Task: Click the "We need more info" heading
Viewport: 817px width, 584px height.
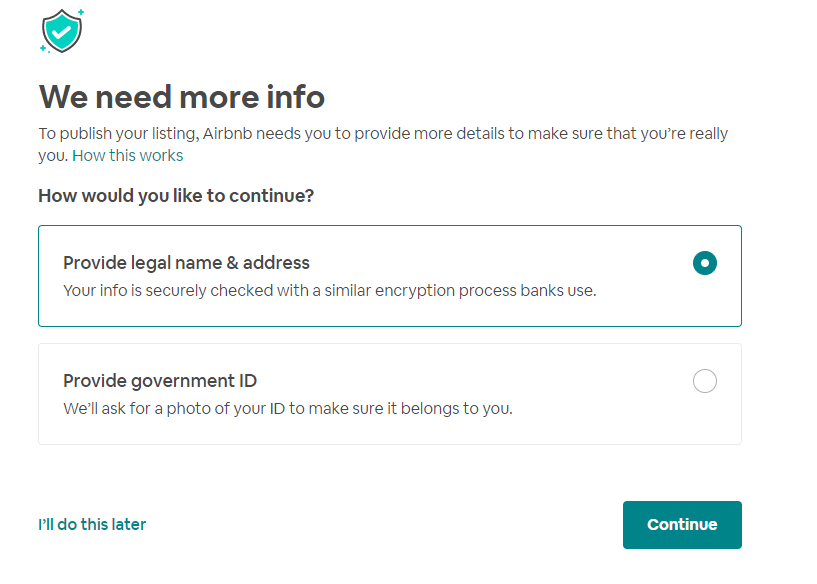Action: point(182,97)
